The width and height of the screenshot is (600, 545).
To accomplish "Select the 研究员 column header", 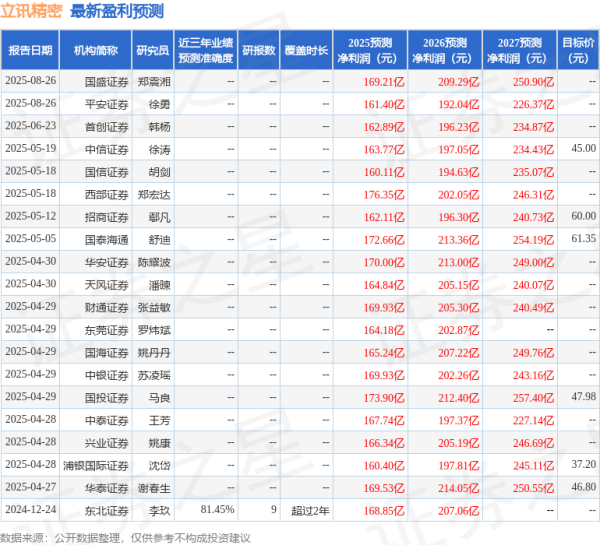I will pyautogui.click(x=153, y=50).
